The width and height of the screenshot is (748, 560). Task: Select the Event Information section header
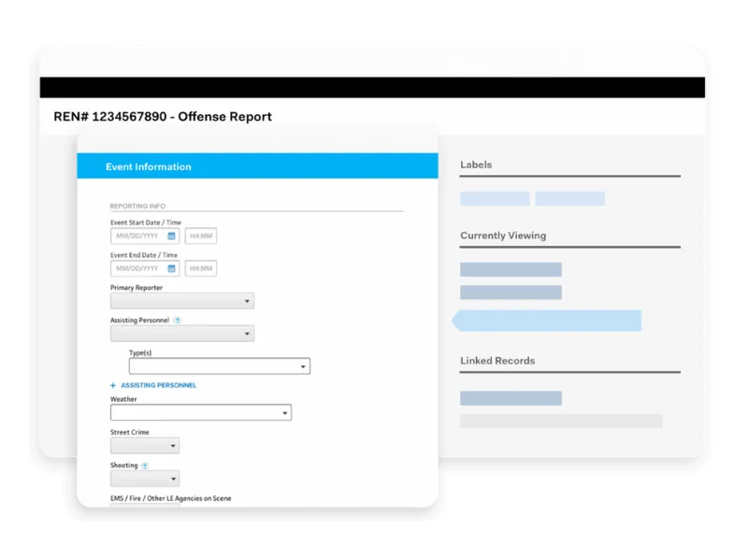pyautogui.click(x=258, y=166)
